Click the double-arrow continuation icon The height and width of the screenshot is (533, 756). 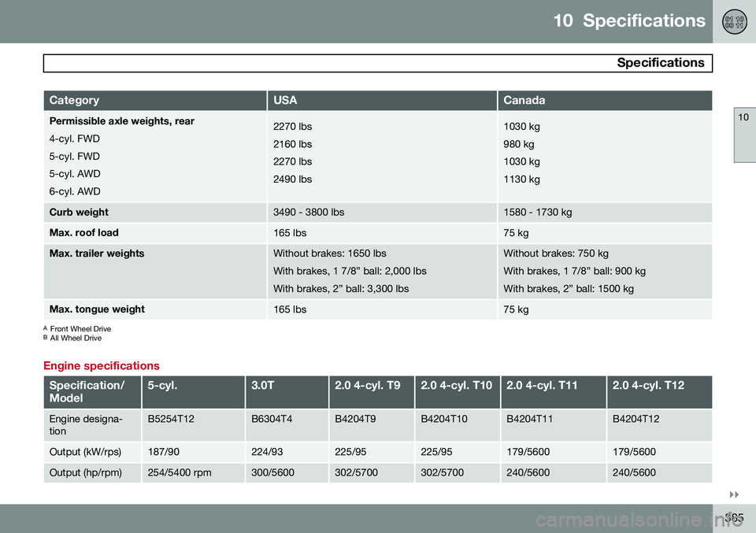coord(734,495)
